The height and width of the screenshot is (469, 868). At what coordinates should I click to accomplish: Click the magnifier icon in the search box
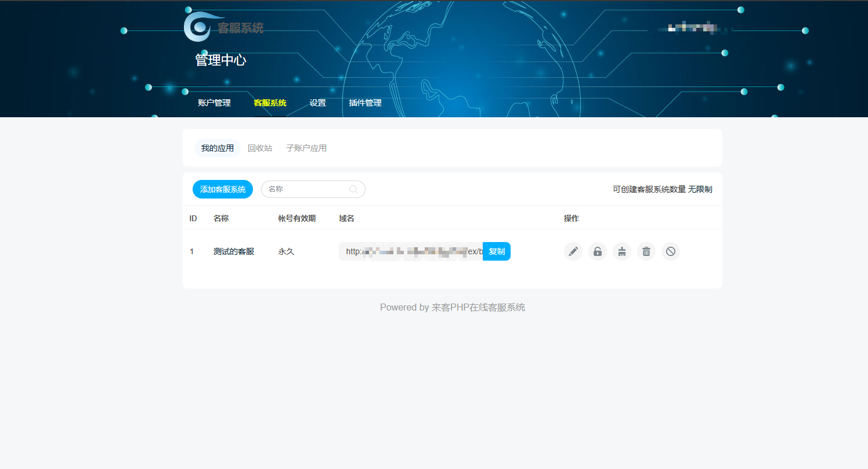pos(353,189)
